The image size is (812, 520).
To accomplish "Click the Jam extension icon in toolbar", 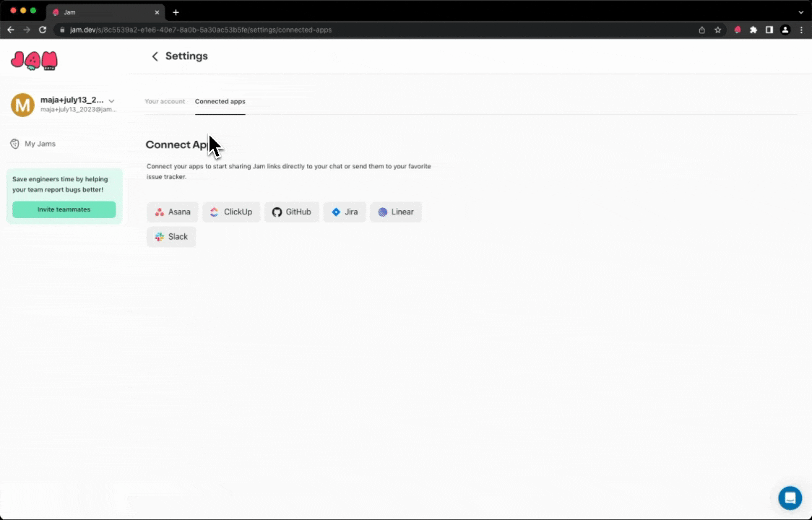I will point(738,30).
